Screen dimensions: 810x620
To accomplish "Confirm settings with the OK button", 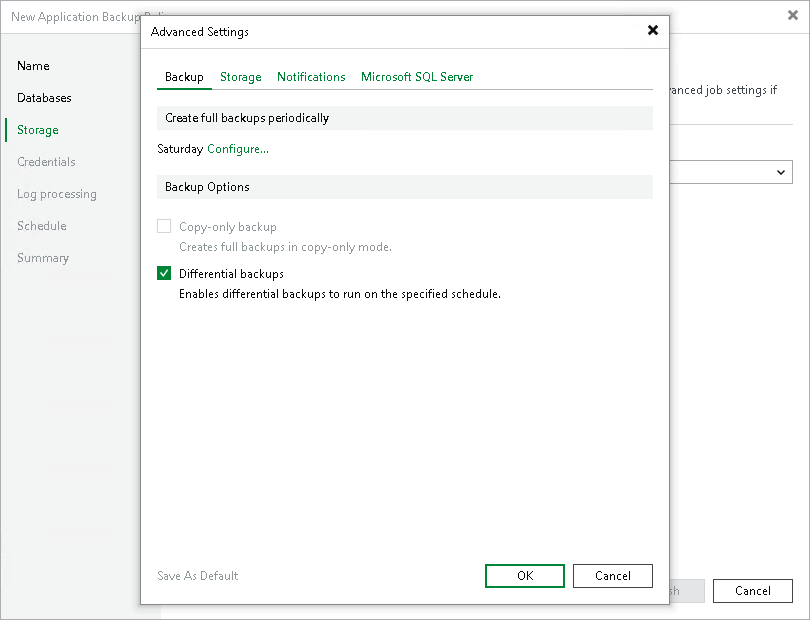I will 524,575.
